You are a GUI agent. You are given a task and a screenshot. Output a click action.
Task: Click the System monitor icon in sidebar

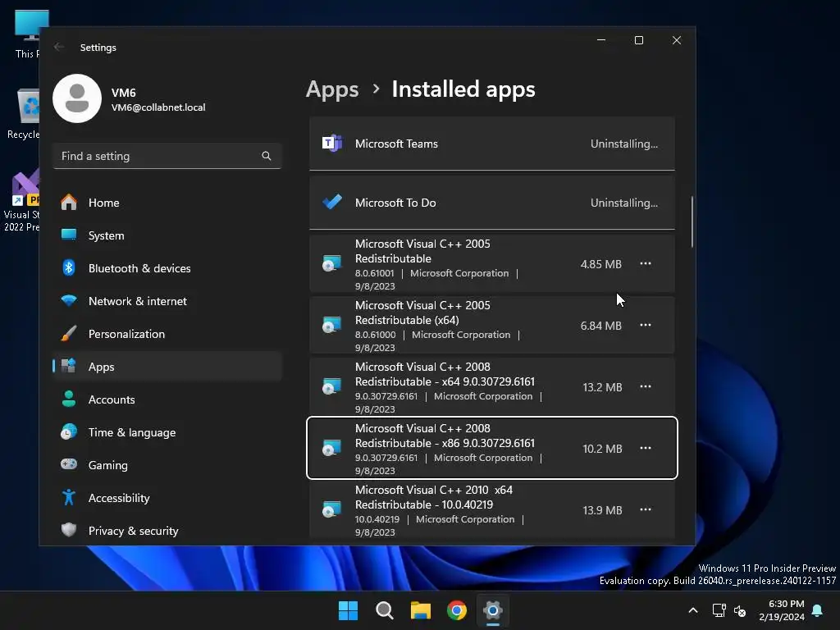(x=69, y=235)
